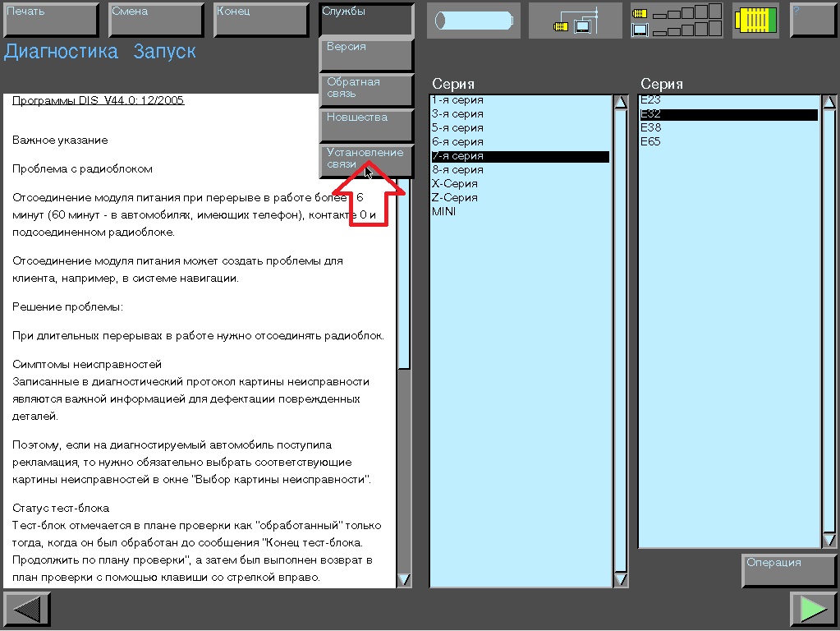Image resolution: width=840 pixels, height=631 pixels.
Task: Click the yellow battery status icon
Action: tap(755, 21)
